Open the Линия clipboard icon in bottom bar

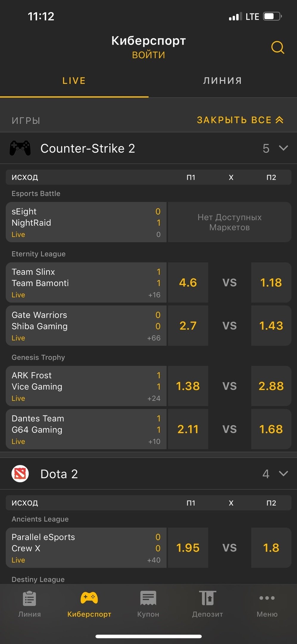pyautogui.click(x=29, y=598)
